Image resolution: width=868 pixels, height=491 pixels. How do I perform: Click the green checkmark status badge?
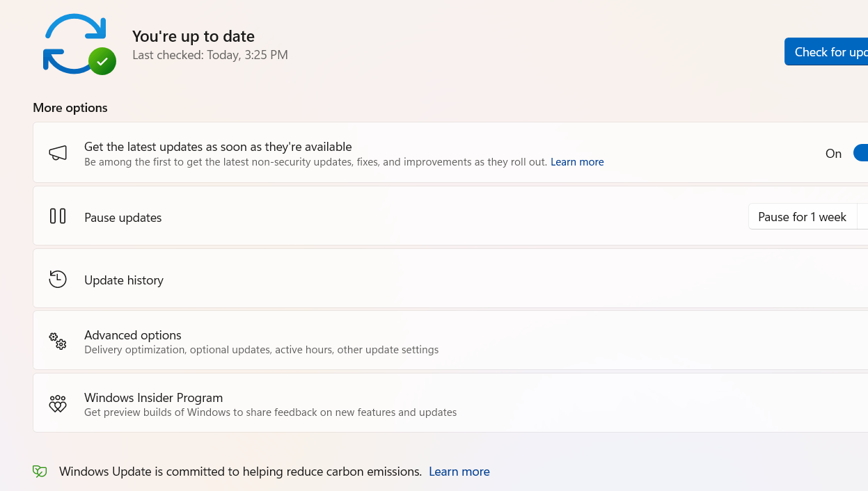[x=102, y=61]
